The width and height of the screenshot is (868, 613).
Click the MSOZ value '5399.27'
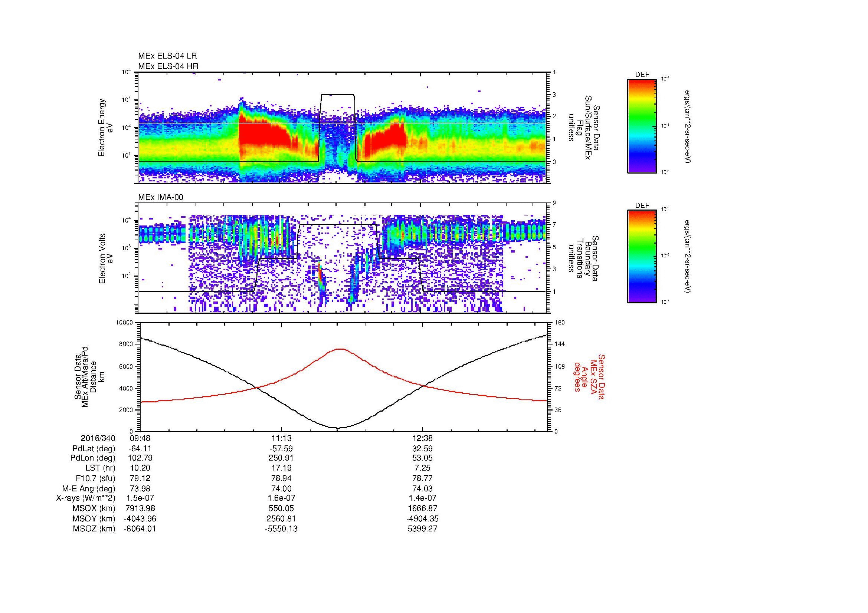pos(423,529)
